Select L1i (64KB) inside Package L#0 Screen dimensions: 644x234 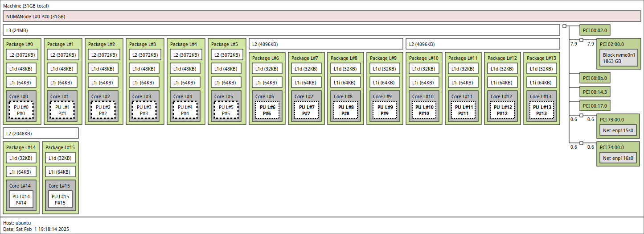tap(21, 83)
